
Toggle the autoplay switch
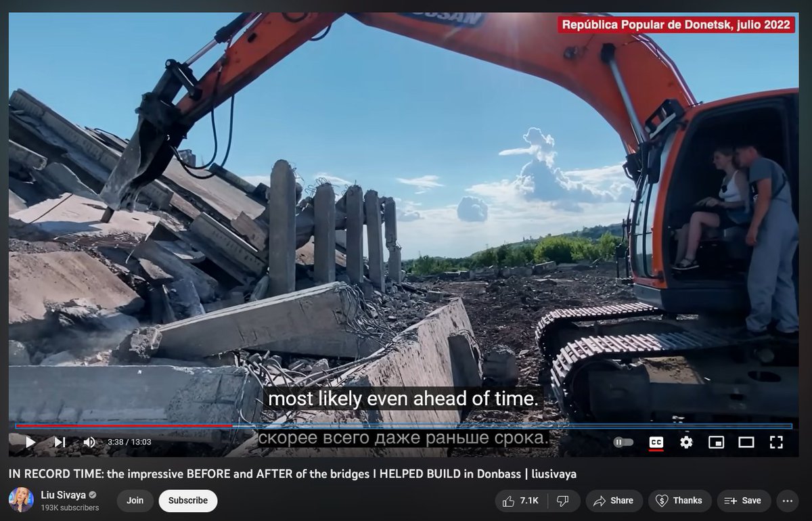[623, 442]
